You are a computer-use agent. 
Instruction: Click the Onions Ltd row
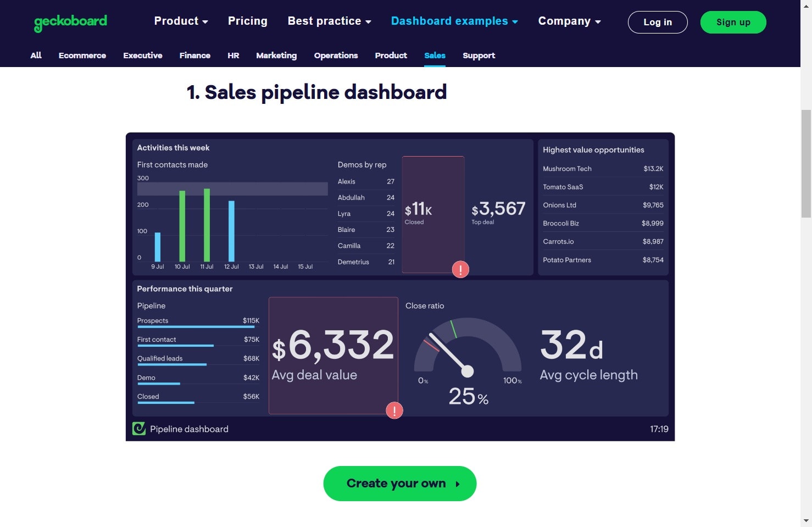pyautogui.click(x=603, y=205)
